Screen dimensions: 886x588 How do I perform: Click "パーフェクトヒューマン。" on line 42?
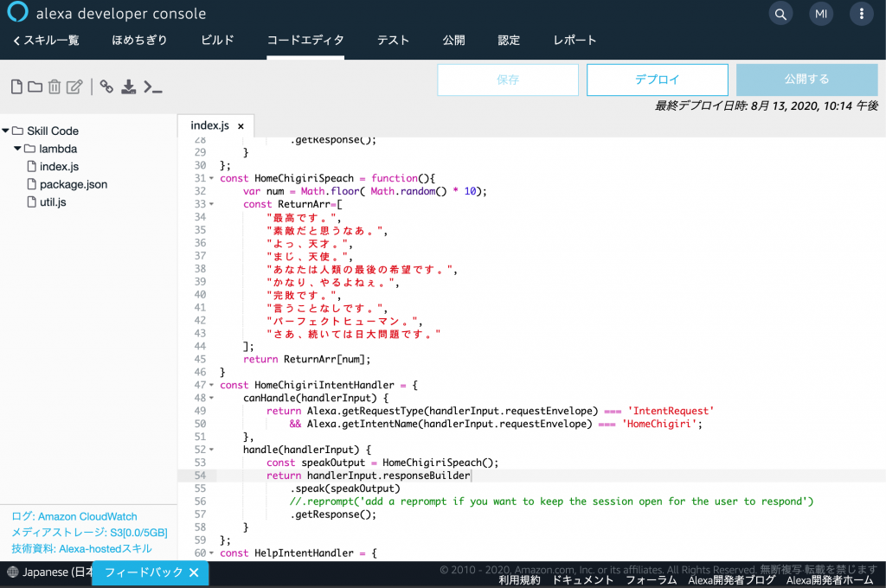(342, 321)
